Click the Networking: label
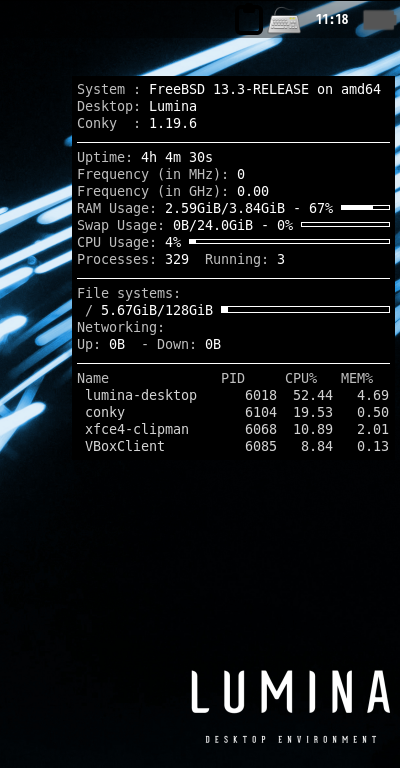The width and height of the screenshot is (400, 768). (x=121, y=327)
